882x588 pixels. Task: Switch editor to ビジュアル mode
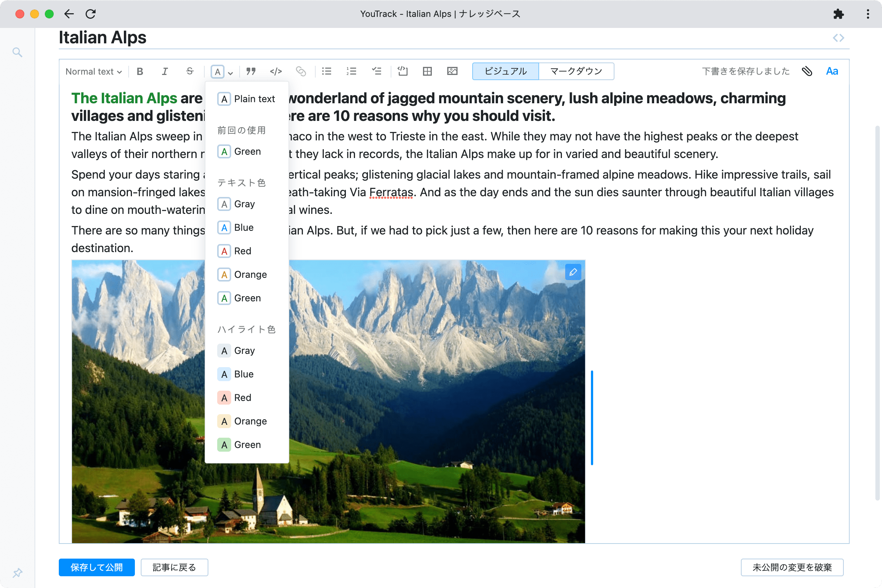point(505,71)
